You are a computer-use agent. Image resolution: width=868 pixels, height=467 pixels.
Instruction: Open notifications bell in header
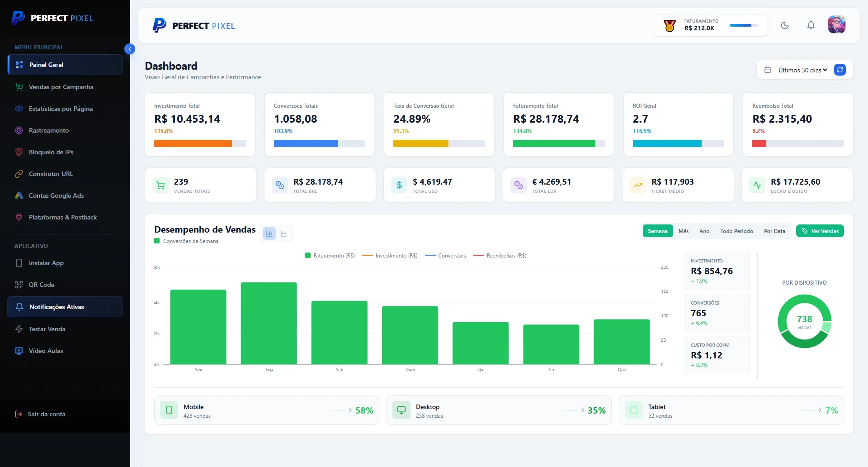[x=811, y=25]
